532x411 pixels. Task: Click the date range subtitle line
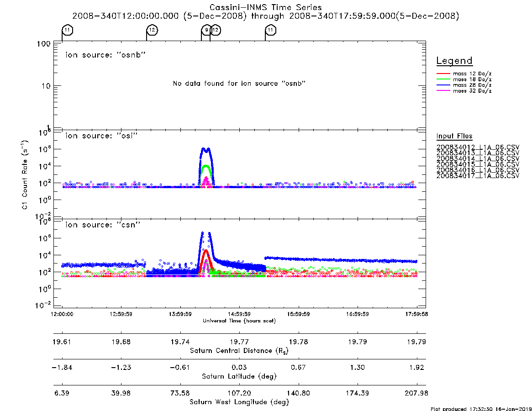tap(265, 16)
